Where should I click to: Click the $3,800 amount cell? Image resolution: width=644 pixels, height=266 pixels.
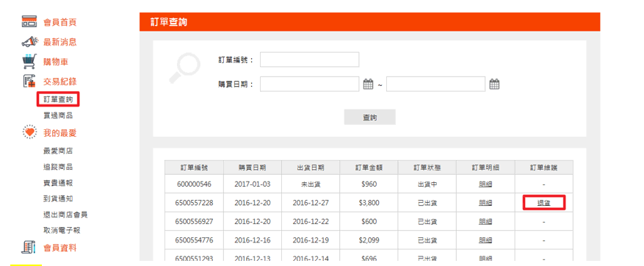coord(369,203)
